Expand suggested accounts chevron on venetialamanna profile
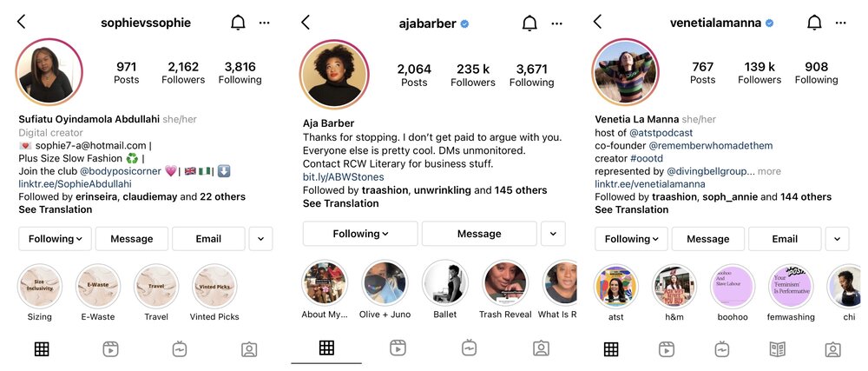The image size is (868, 371). [x=837, y=239]
